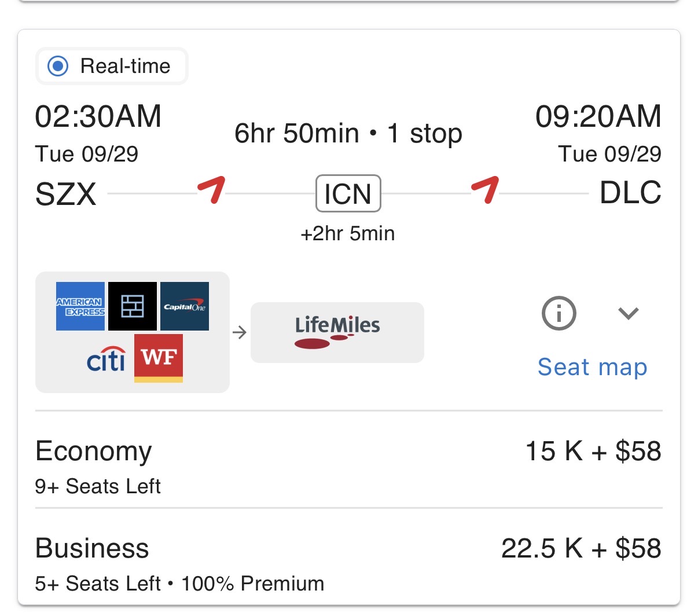
Task: Expand flight details with chevron arrow
Action: (x=629, y=313)
